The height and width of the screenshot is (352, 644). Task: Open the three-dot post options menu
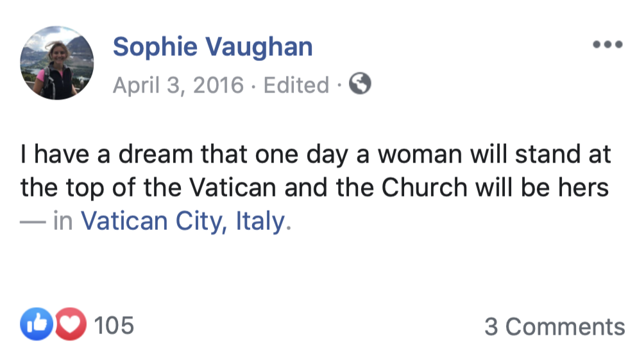point(607,45)
